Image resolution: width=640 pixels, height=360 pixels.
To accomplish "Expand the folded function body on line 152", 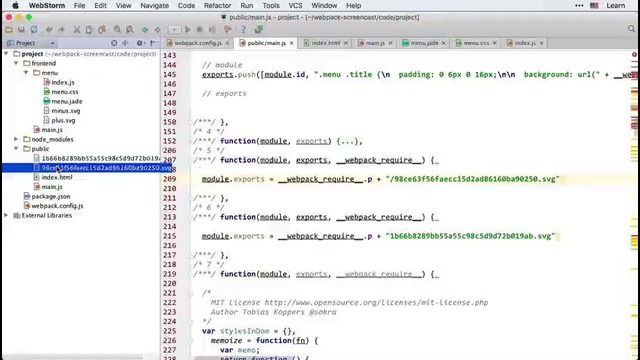I will [348, 141].
